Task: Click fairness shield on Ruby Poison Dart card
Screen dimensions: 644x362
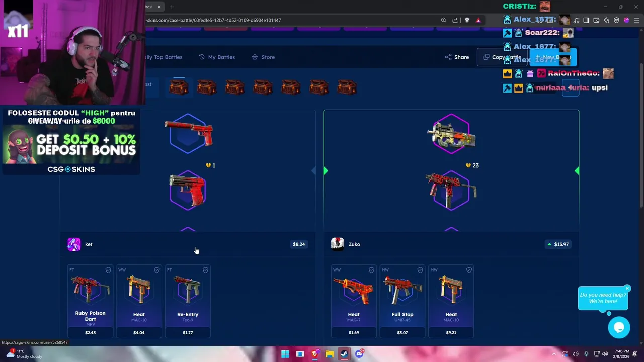Action: [108, 270]
